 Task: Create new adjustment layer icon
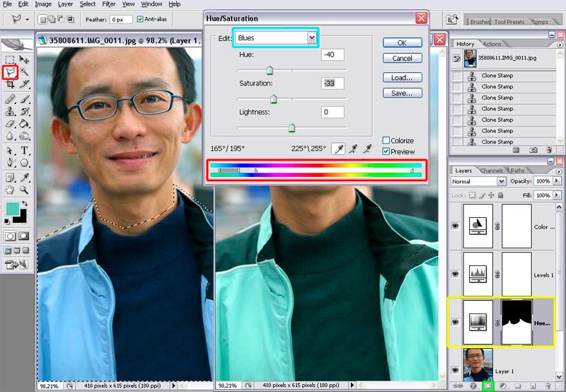(x=502, y=386)
